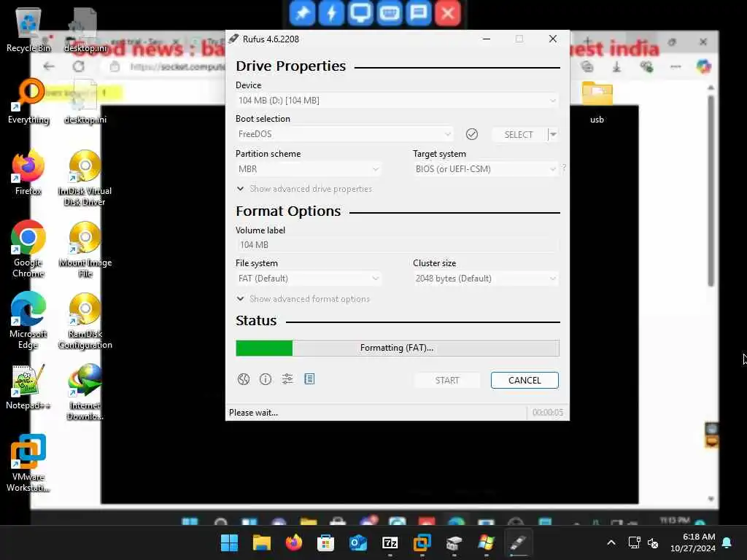Open VMware Workstation desktop shortcut
This screenshot has height=560, width=747.
[28, 463]
